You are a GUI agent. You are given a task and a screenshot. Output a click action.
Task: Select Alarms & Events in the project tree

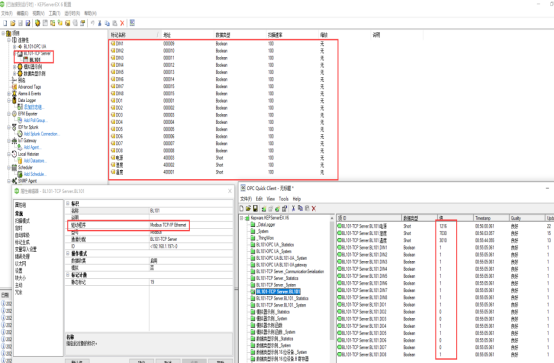pos(30,93)
